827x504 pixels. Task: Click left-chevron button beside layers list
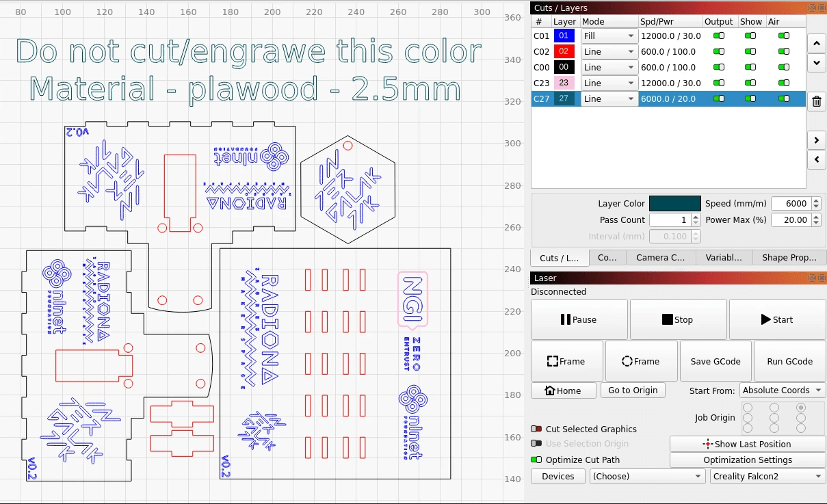816,160
